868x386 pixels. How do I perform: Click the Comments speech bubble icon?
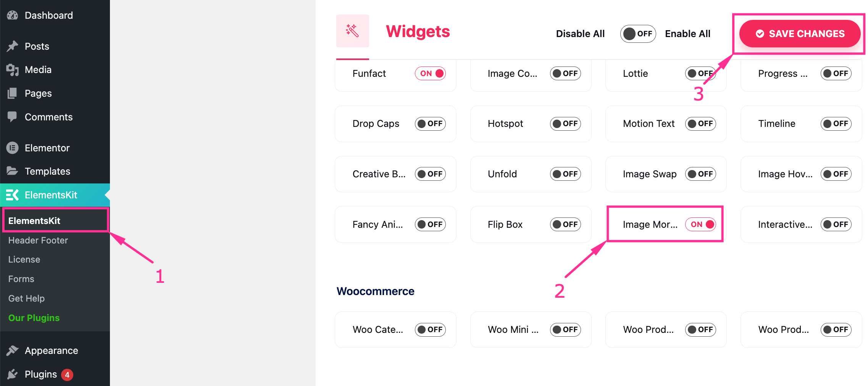(12, 117)
